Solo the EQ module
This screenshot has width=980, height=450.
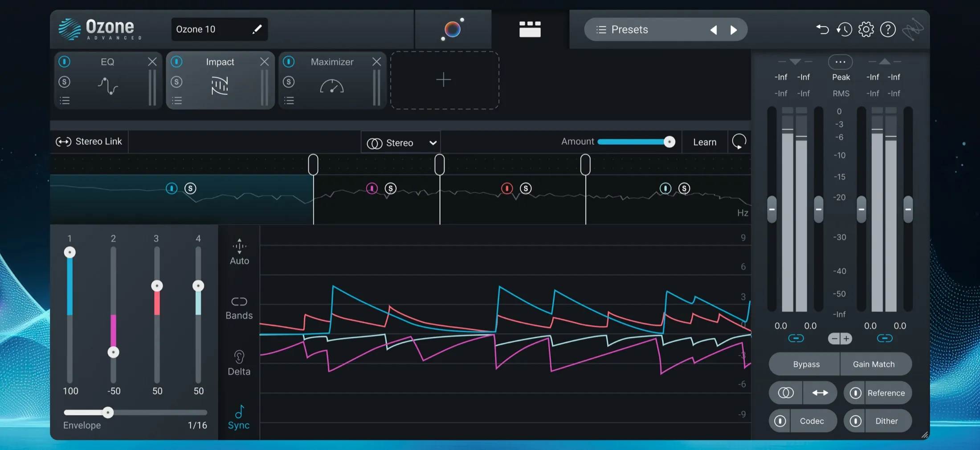coord(65,82)
